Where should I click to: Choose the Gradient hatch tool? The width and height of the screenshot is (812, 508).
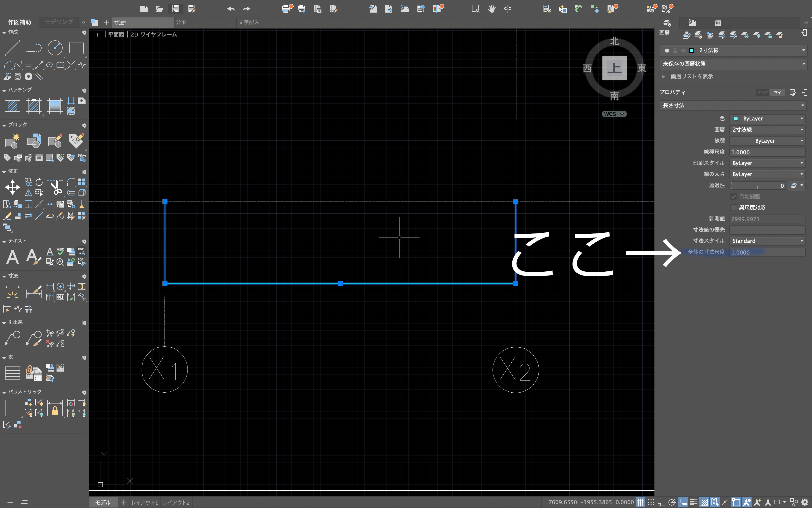coord(55,106)
